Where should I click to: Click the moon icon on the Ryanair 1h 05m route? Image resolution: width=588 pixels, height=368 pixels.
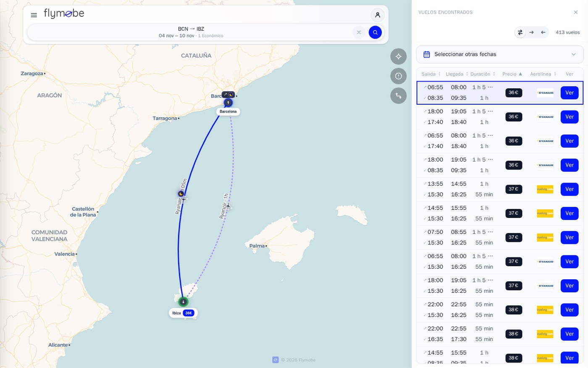[x=181, y=194]
